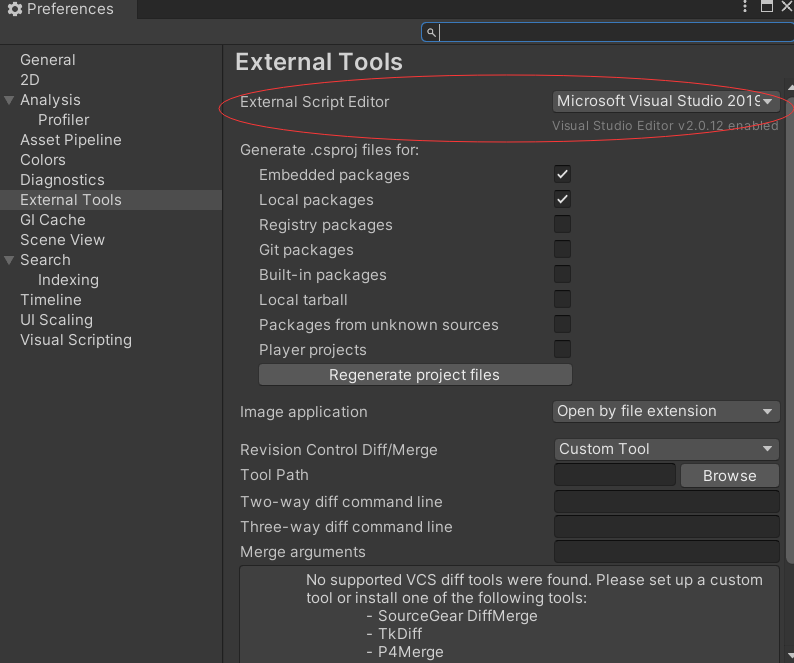Click the 'Generate .csproj files for:' label
The height and width of the screenshot is (663, 794).
(x=330, y=150)
